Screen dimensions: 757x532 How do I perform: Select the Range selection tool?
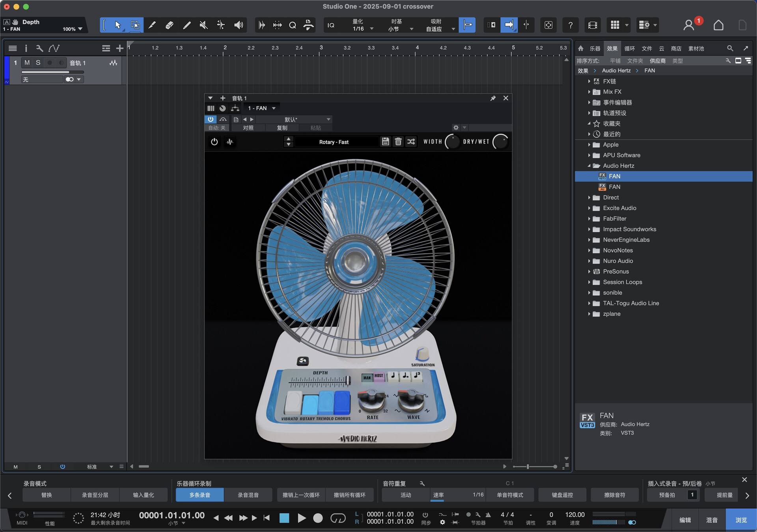135,25
